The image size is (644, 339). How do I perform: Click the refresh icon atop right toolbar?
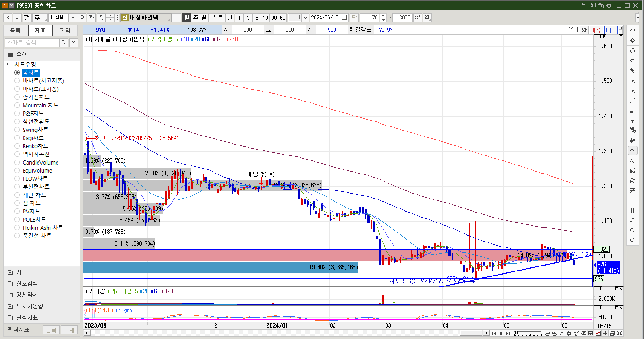pyautogui.click(x=633, y=30)
